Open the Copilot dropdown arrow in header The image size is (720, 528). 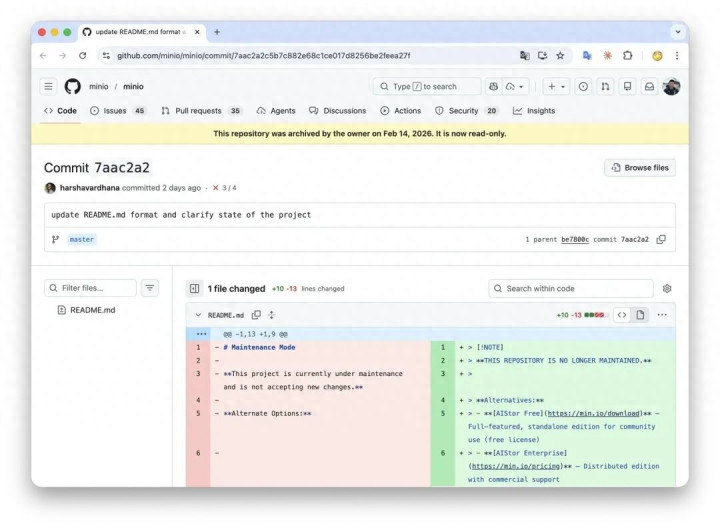click(x=522, y=86)
